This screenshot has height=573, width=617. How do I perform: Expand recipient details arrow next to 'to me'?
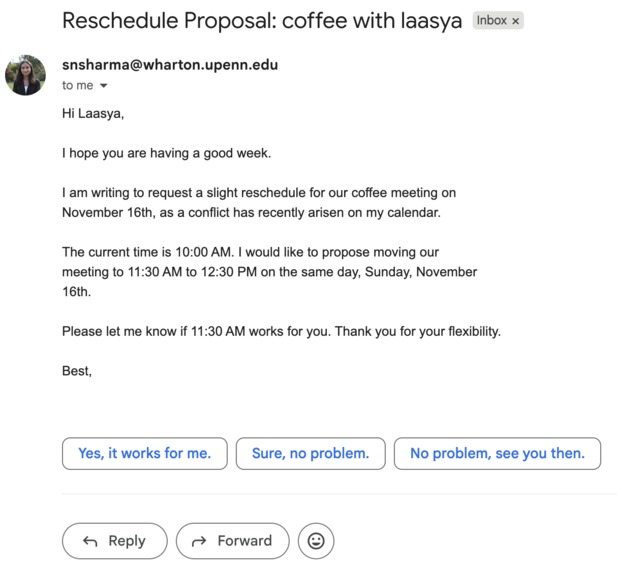[x=103, y=85]
